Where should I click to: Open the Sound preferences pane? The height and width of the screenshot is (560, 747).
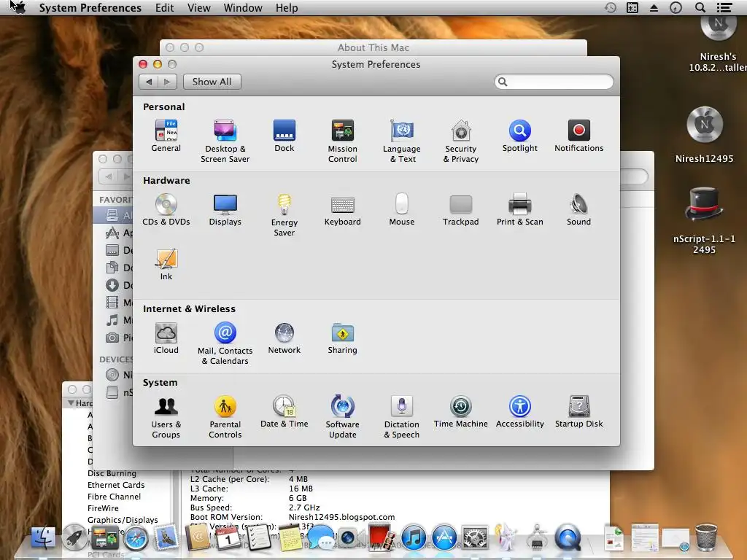click(x=578, y=209)
